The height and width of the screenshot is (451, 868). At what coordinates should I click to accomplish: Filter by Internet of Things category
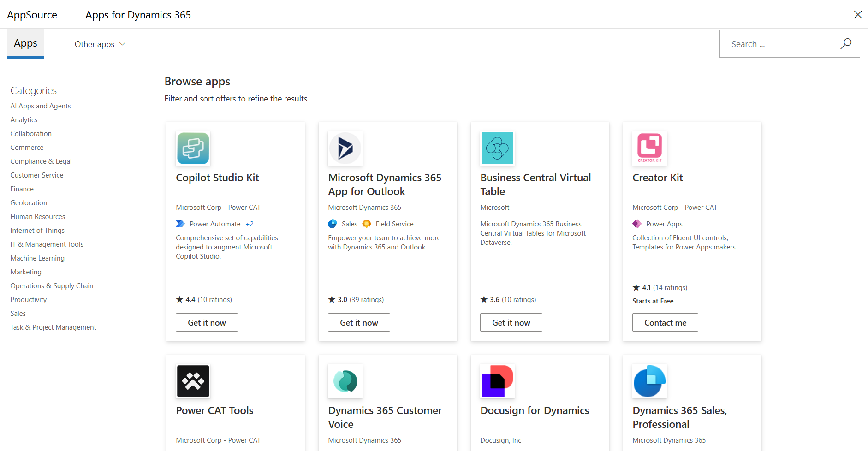tap(37, 231)
